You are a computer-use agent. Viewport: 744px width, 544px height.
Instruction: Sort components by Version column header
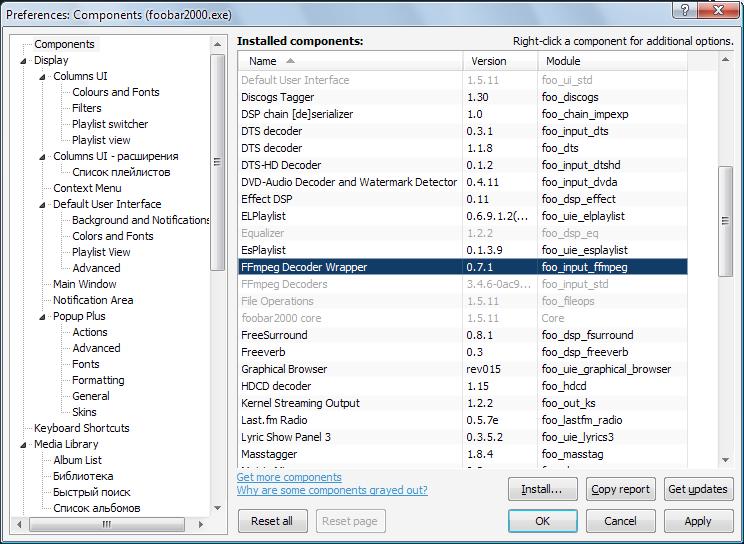coord(488,62)
